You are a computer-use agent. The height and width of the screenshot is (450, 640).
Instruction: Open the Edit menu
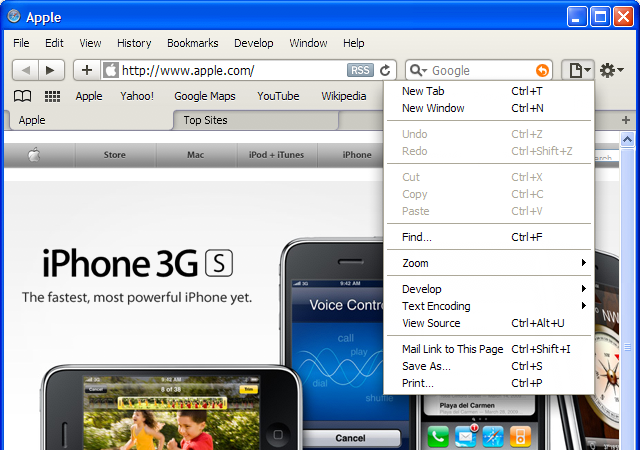[x=54, y=43]
